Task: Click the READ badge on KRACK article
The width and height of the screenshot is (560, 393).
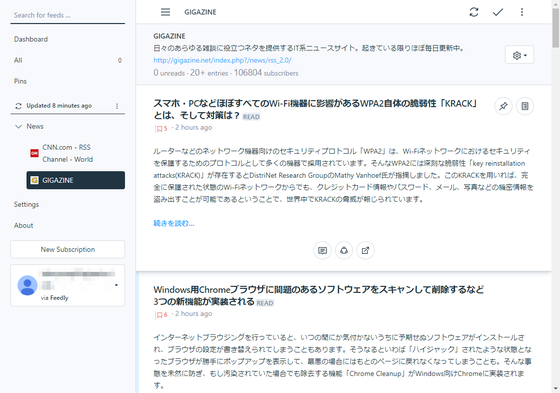Action: [251, 117]
